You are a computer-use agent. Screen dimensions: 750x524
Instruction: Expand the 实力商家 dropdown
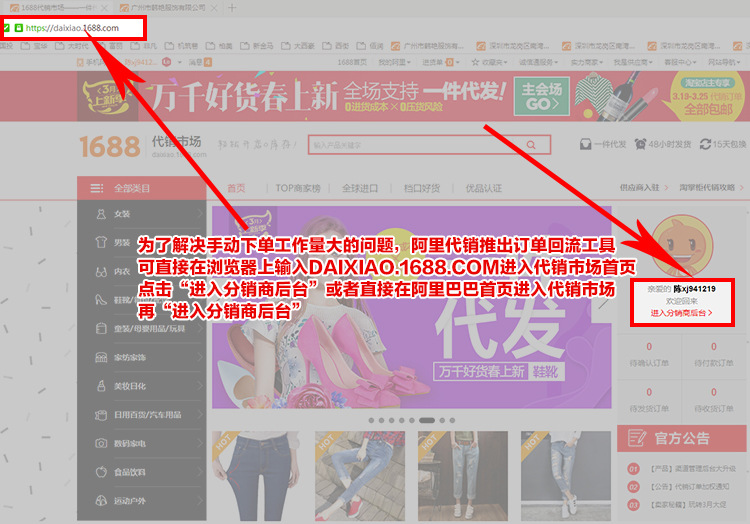(586, 62)
